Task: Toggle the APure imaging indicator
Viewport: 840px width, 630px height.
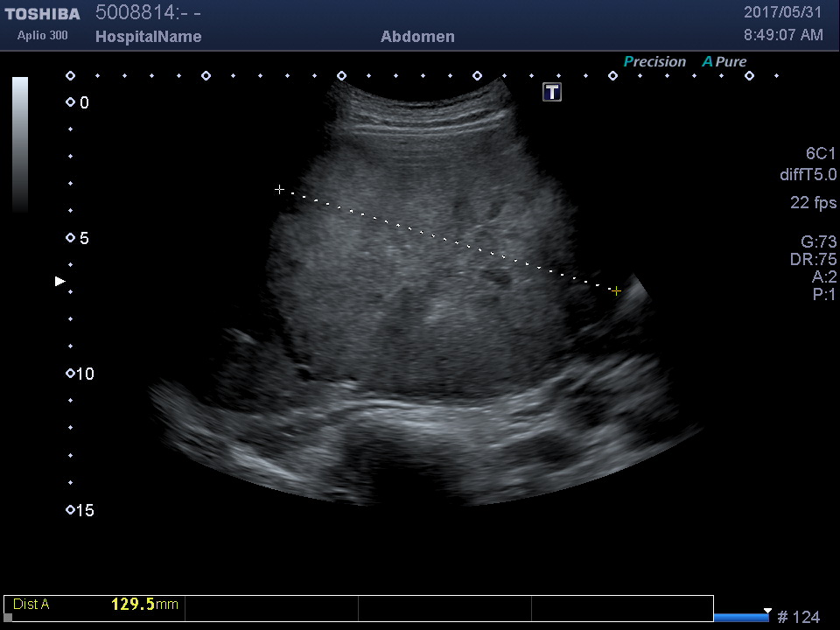Action: 724,62
